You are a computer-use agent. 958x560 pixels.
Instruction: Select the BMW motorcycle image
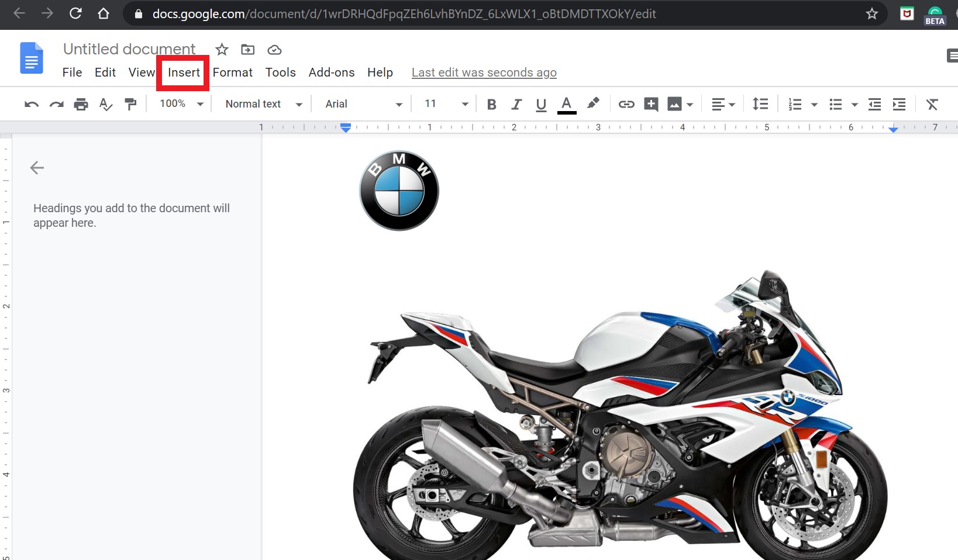point(621,414)
